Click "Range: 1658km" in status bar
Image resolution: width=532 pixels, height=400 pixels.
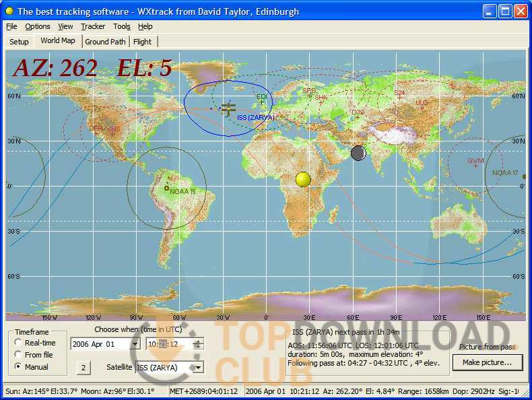tap(424, 391)
